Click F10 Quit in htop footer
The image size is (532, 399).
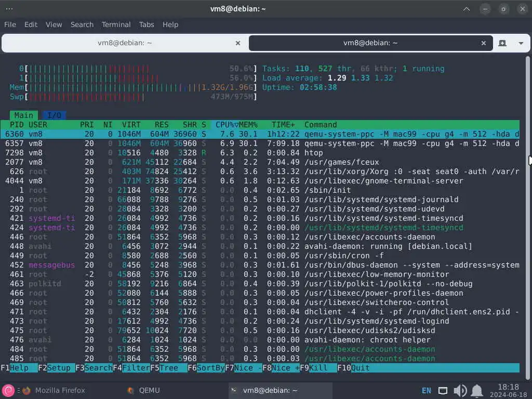coord(353,368)
